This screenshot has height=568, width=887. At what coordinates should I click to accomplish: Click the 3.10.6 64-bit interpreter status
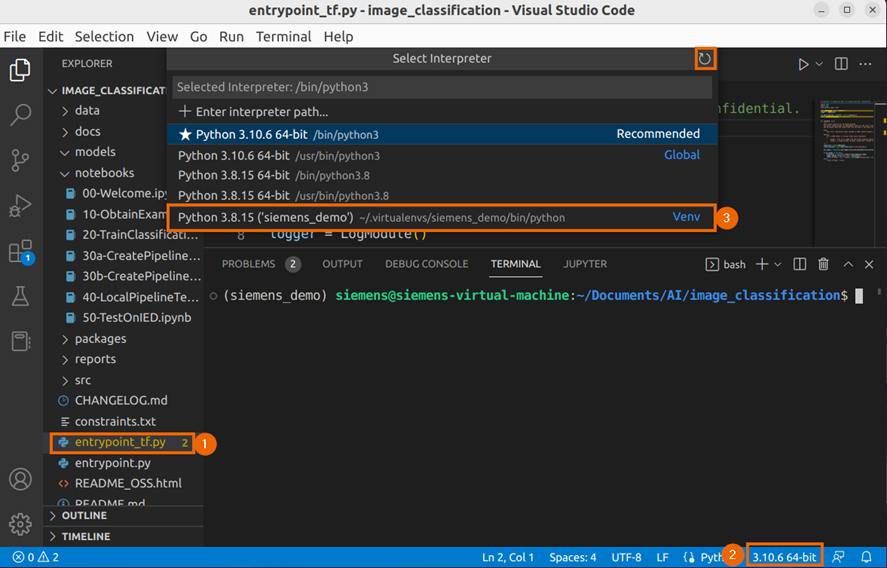784,556
